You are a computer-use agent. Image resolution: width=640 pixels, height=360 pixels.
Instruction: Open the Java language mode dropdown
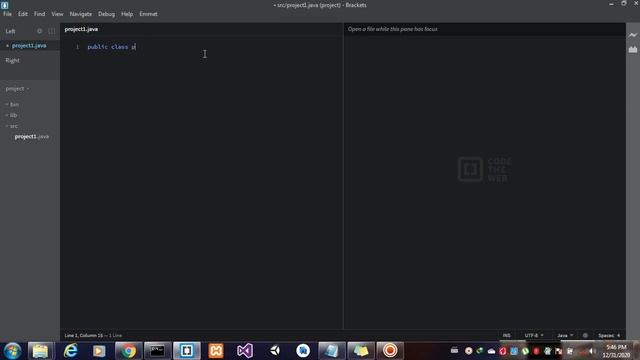pos(565,336)
